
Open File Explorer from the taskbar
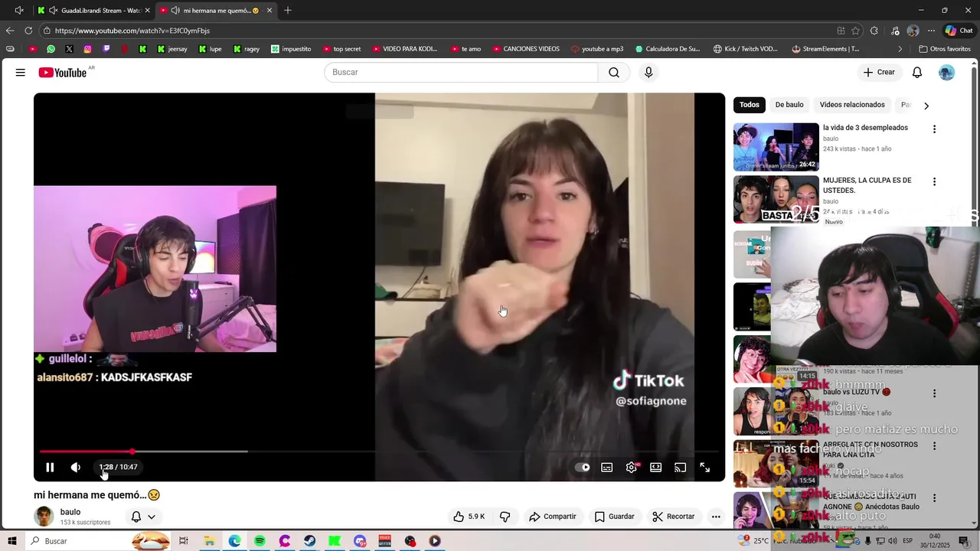(209, 541)
